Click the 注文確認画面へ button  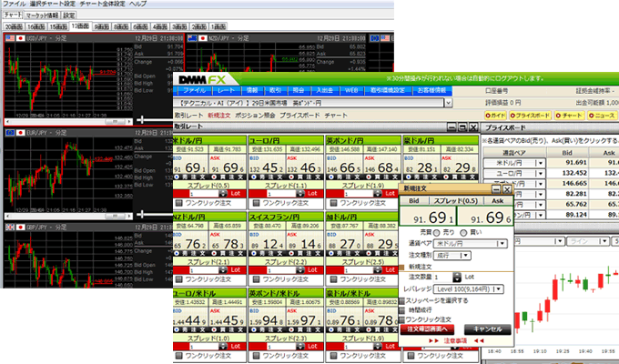click(427, 329)
